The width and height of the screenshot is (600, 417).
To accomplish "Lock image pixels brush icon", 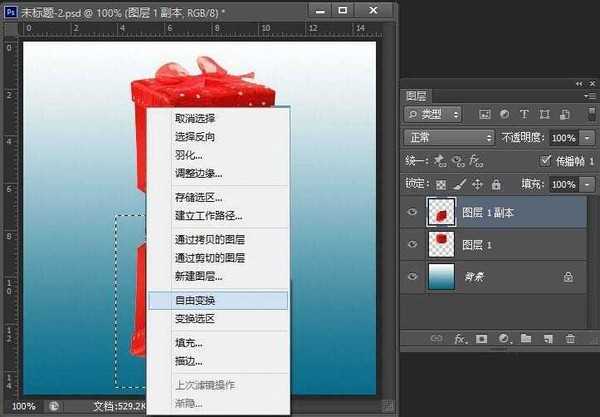I will point(460,185).
